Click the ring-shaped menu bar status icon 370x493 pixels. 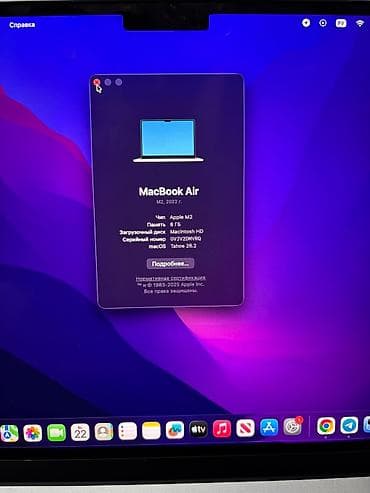pyautogui.click(x=323, y=23)
